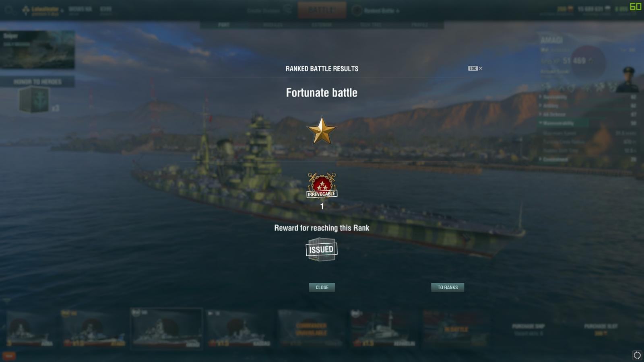Click the gold star earned icon
644x362 pixels.
tap(322, 131)
